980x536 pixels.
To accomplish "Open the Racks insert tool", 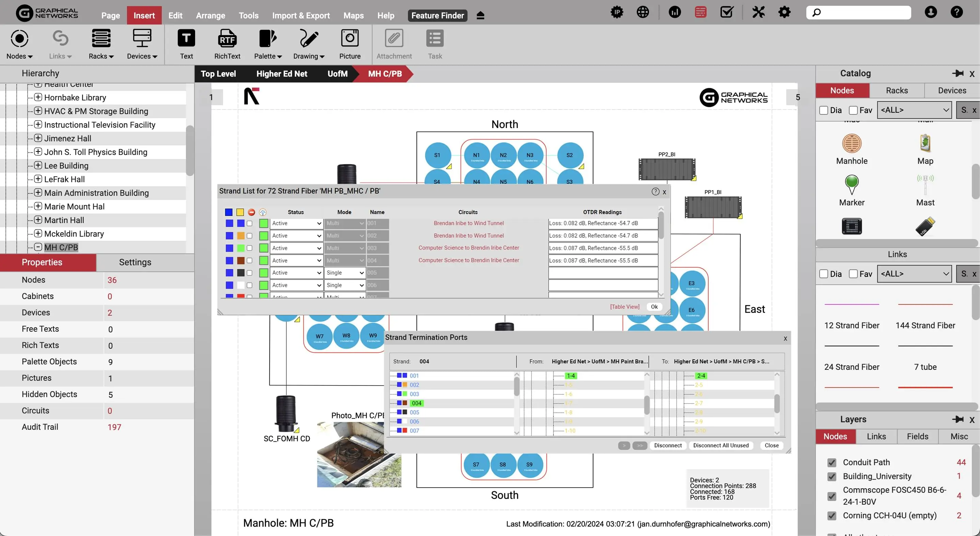I will coord(101,45).
